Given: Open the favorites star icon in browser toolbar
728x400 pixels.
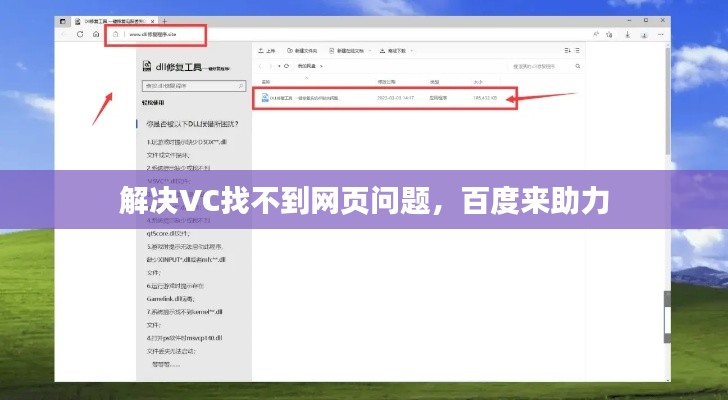Looking at the screenshot, I should 609,34.
